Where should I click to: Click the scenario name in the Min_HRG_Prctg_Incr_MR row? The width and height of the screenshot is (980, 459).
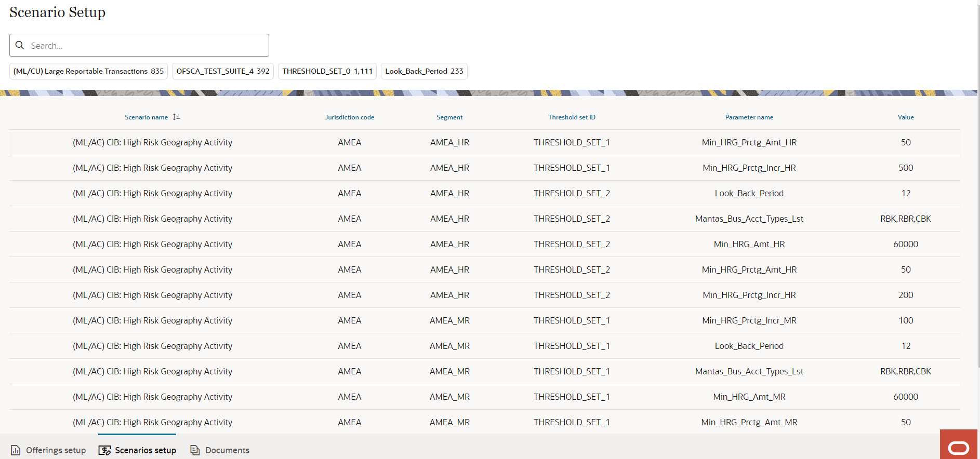pos(152,320)
